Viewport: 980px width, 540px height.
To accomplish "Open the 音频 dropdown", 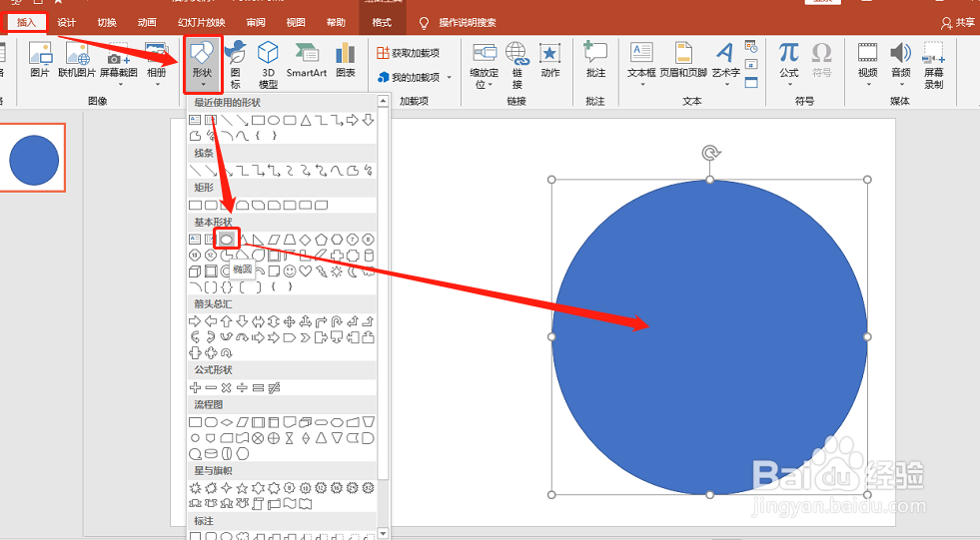I will tap(901, 64).
